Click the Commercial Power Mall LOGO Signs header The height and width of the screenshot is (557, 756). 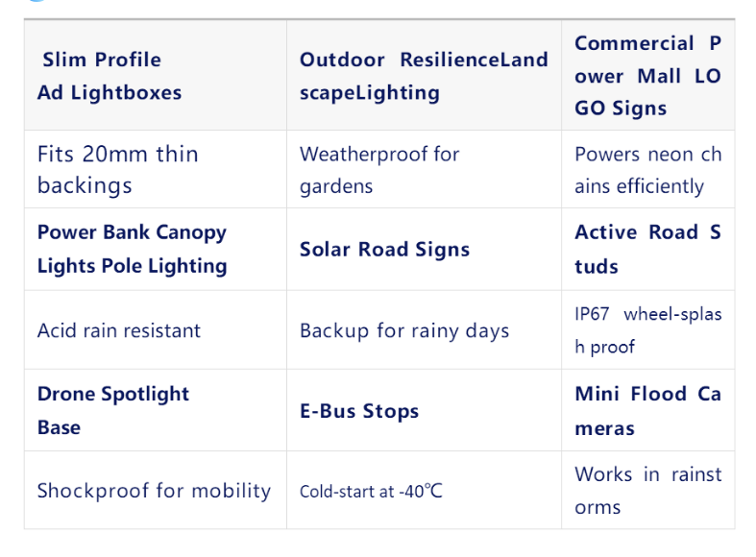[648, 76]
